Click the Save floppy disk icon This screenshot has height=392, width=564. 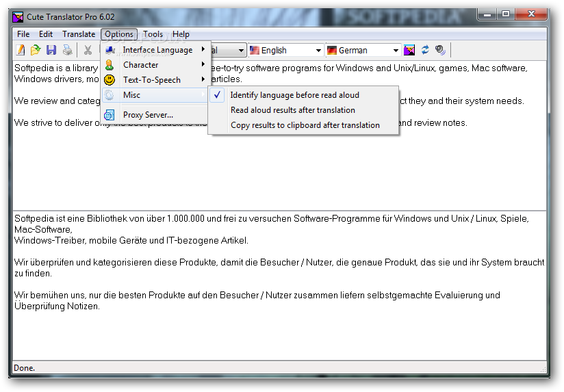point(51,50)
